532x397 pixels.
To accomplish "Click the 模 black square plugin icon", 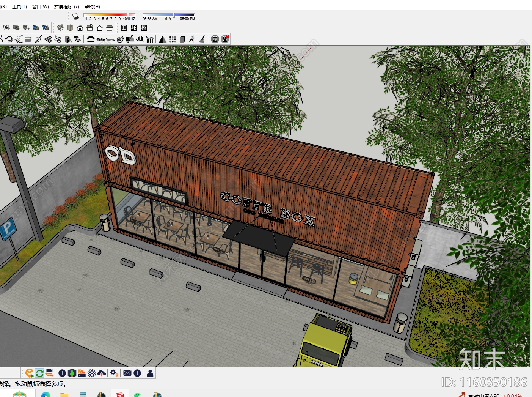I will pos(144,28).
